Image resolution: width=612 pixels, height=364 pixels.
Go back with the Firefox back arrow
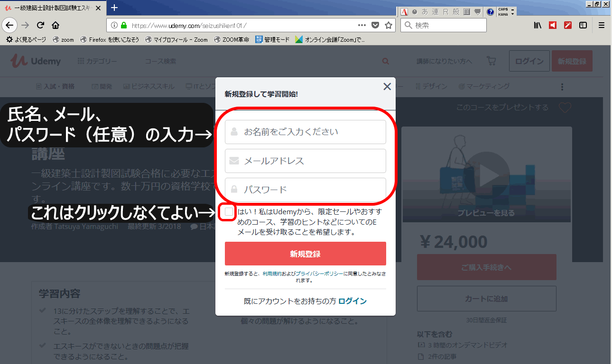[x=10, y=25]
